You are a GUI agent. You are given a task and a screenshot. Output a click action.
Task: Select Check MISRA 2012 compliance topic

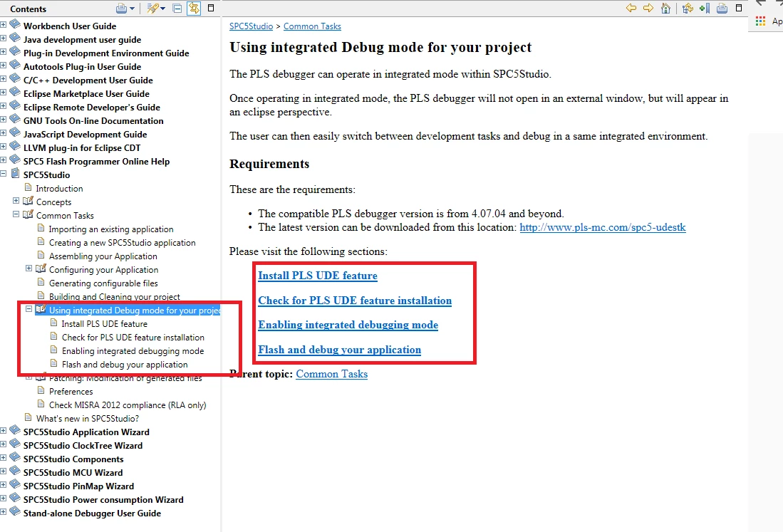point(128,405)
